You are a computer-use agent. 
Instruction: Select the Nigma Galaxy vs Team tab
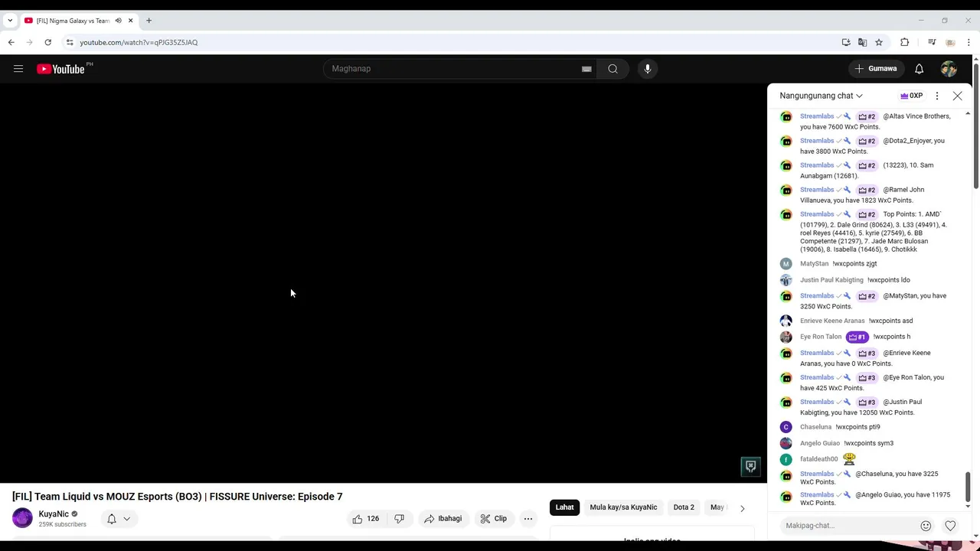pos(73,21)
